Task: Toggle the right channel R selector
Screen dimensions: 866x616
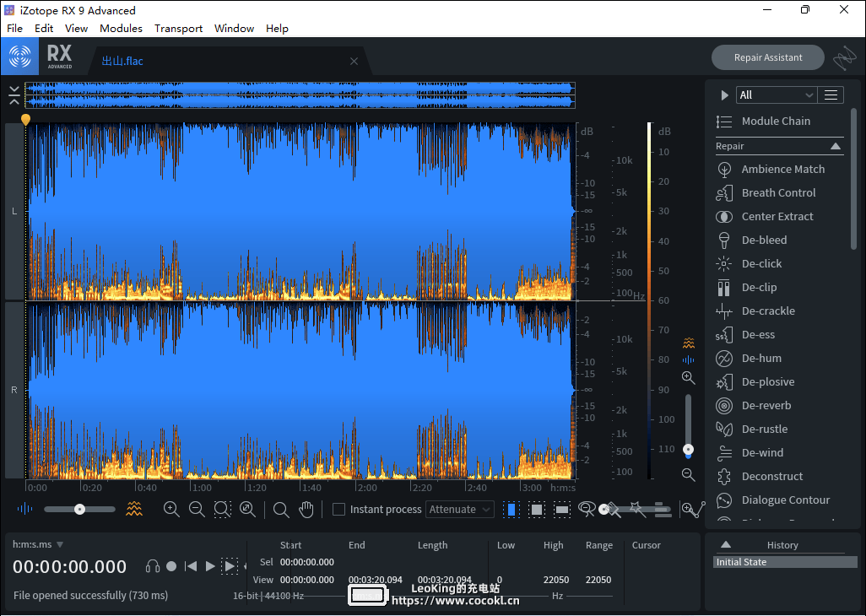Action: 14,390
